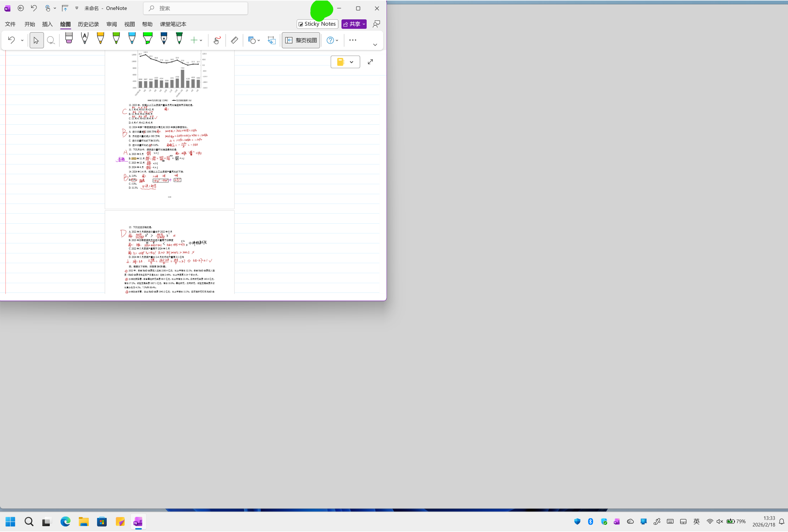Expand the shapes dropdown menu

pos(259,40)
